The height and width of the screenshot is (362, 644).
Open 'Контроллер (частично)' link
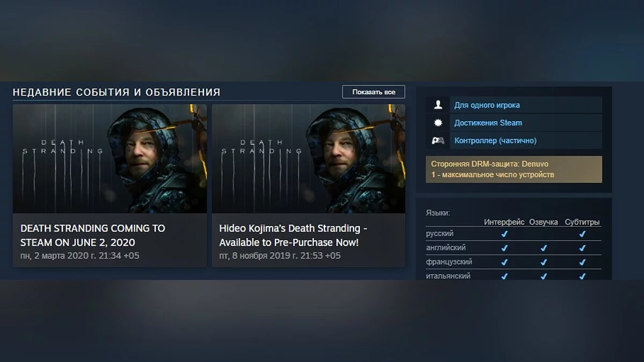(x=495, y=141)
